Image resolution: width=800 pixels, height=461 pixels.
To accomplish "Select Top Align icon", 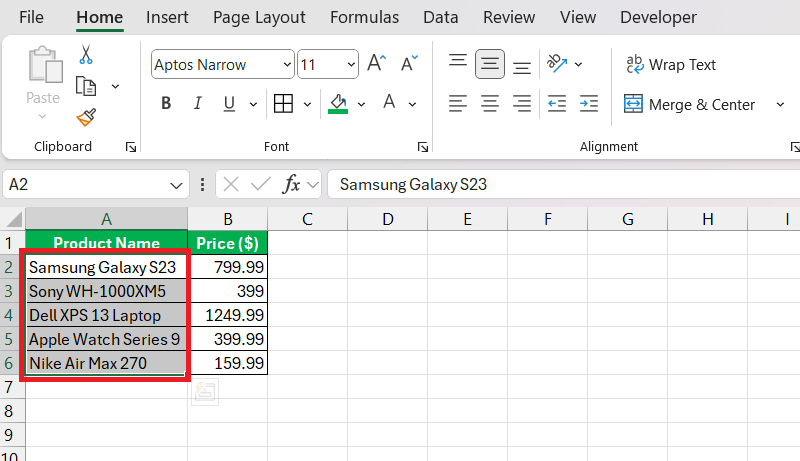I will pos(458,62).
